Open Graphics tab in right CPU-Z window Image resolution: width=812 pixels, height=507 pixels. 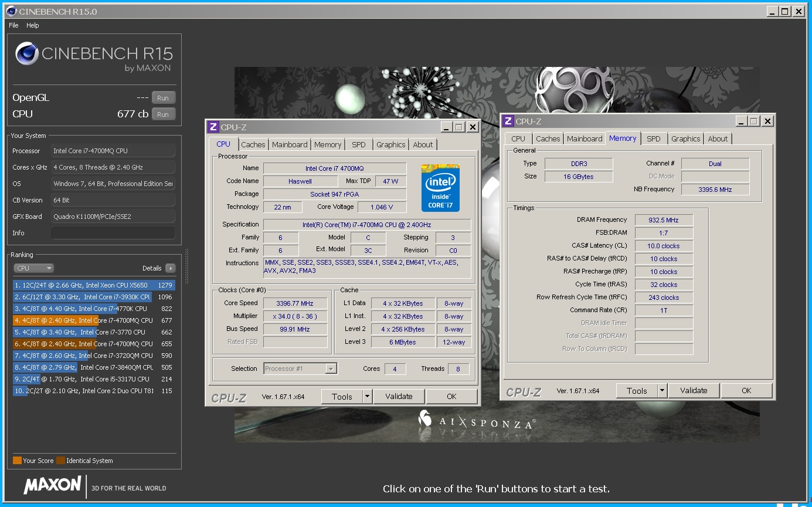(686, 139)
